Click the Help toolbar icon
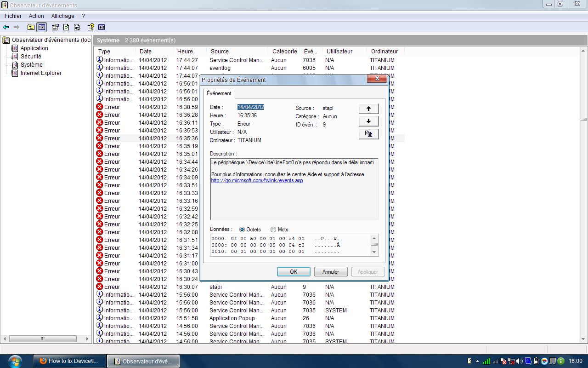 91,27
